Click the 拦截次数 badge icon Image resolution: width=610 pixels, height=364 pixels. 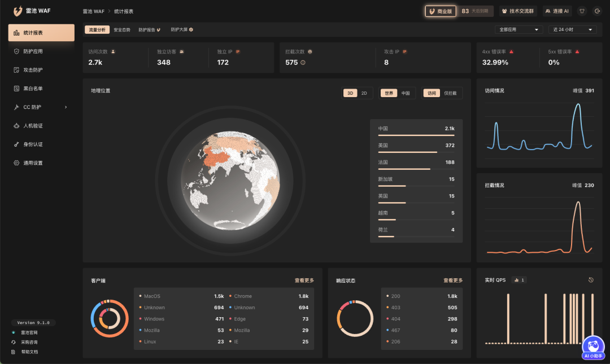tap(310, 52)
